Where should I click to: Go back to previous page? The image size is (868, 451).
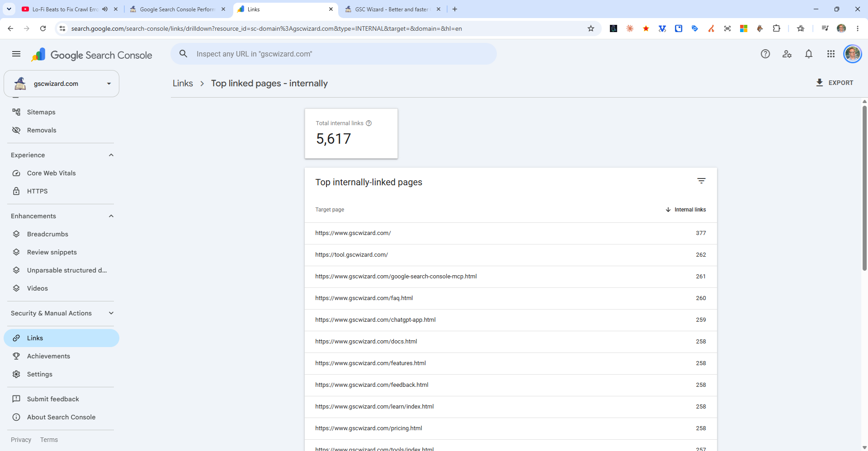coord(10,28)
